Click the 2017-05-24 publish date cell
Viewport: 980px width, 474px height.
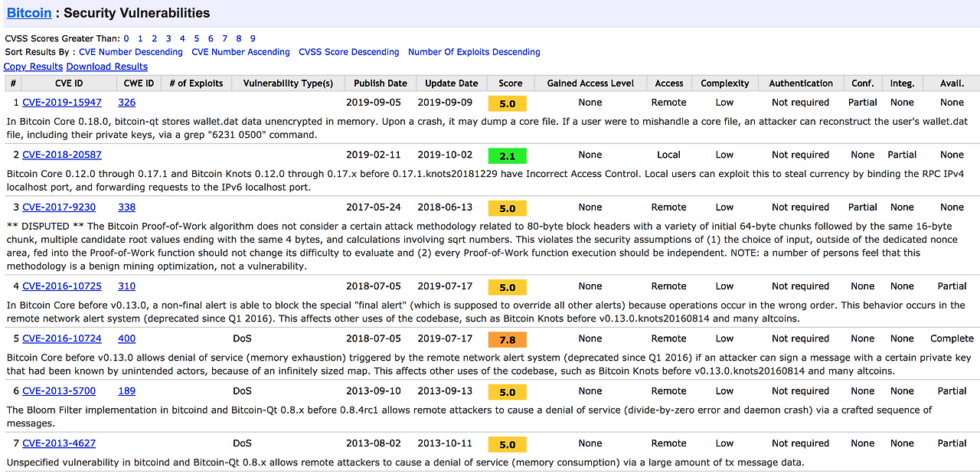click(373, 207)
